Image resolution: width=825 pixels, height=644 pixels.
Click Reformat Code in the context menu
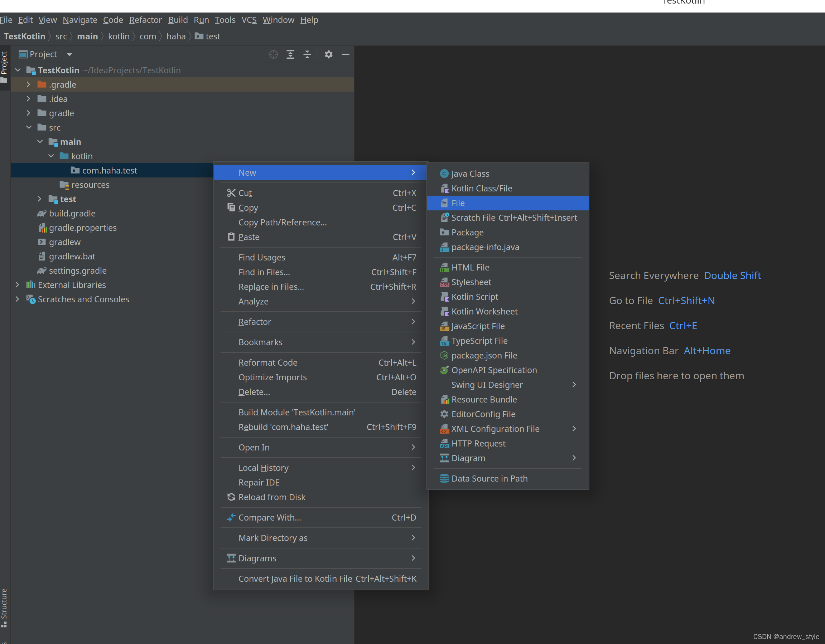tap(268, 362)
